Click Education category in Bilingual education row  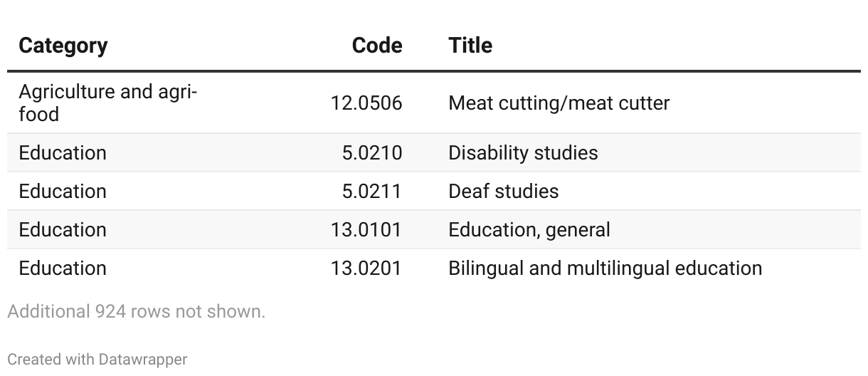pos(63,268)
